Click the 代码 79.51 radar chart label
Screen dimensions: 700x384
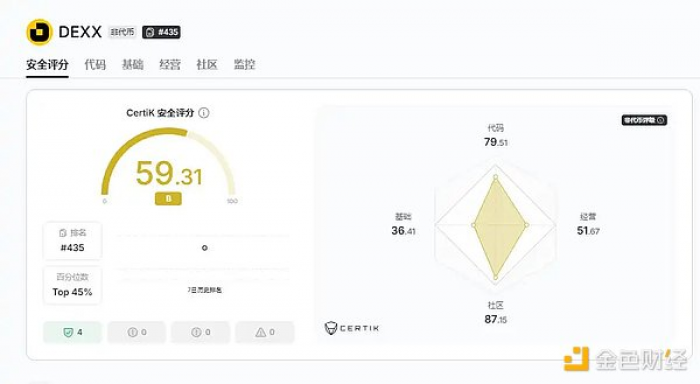496,136
